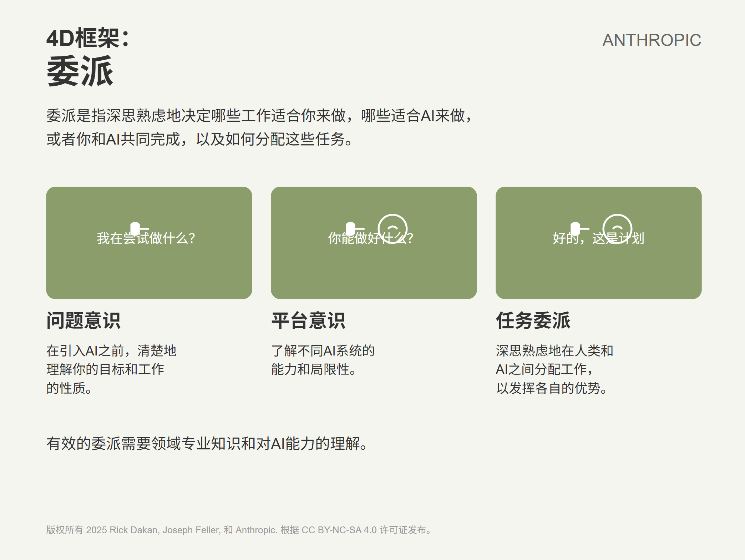Screen dimensions: 745x560
Task: Click the ANTHROPIC logo
Action: (652, 40)
